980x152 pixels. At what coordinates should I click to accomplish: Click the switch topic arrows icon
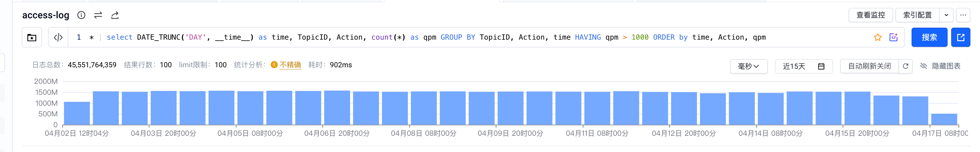[98, 15]
